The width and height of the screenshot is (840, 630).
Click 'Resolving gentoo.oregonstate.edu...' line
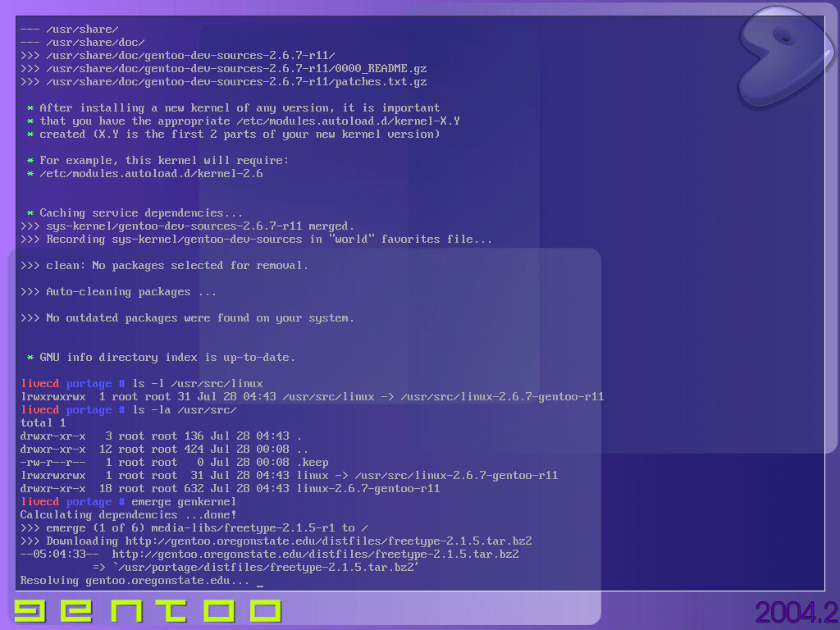pyautogui.click(x=135, y=581)
